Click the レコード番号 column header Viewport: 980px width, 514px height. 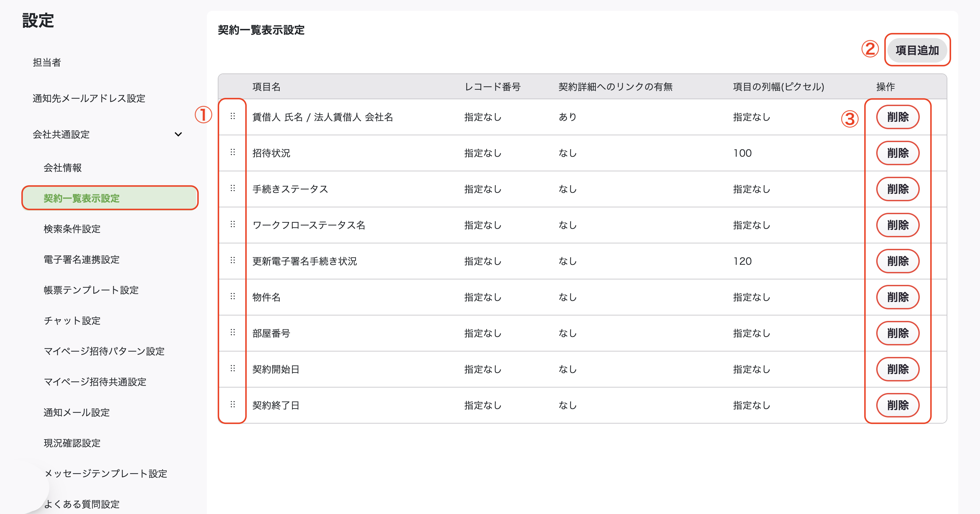492,87
